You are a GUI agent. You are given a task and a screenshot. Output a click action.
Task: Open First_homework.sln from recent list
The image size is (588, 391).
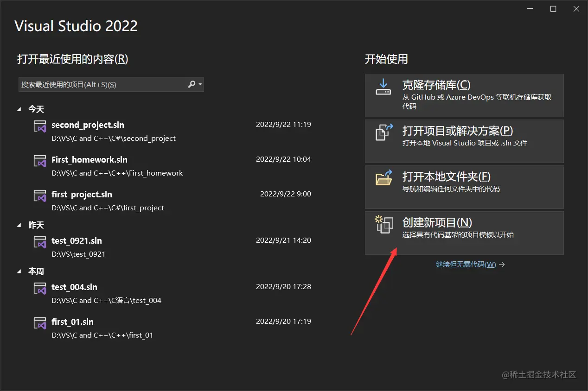[89, 160]
